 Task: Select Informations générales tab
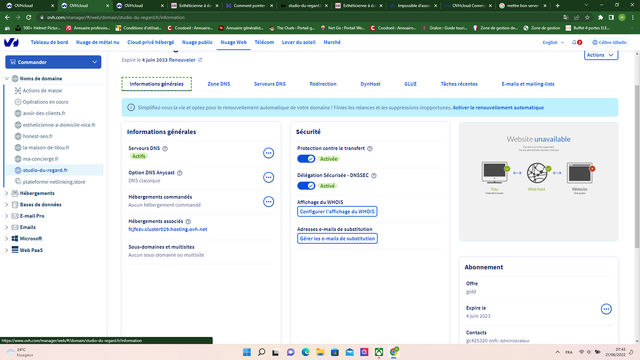pyautogui.click(x=156, y=84)
